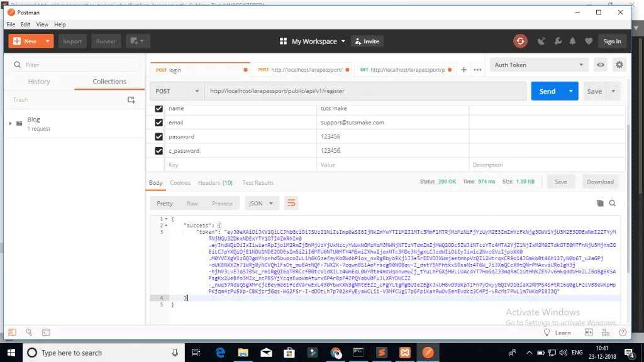Click the Sign In button

click(612, 41)
